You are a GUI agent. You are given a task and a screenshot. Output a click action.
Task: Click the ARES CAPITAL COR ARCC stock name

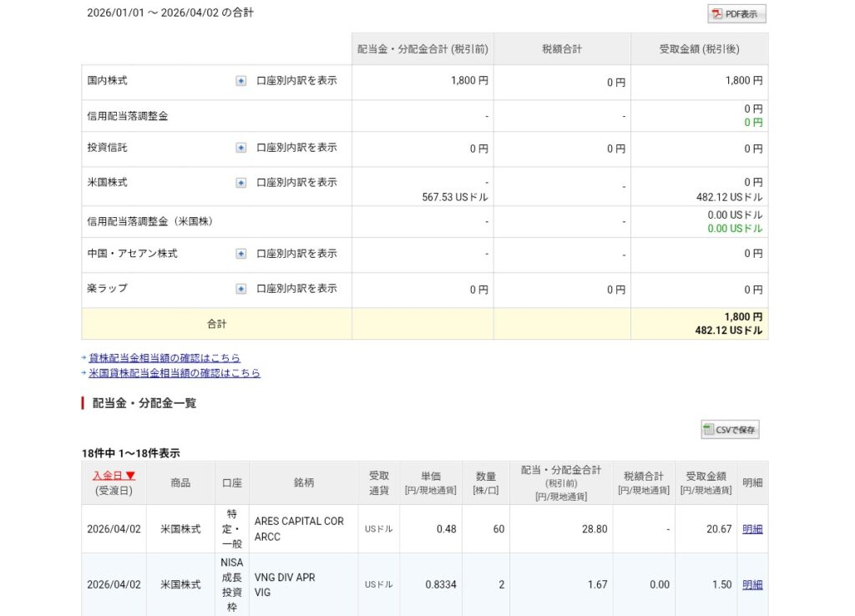pyautogui.click(x=299, y=528)
